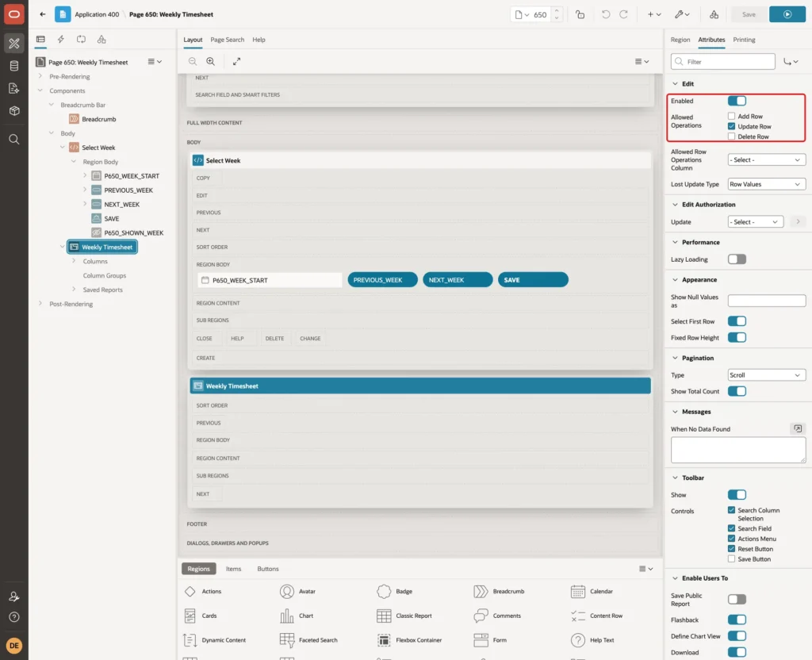Toggle Select First Row switch
The image size is (812, 660).
tap(737, 321)
